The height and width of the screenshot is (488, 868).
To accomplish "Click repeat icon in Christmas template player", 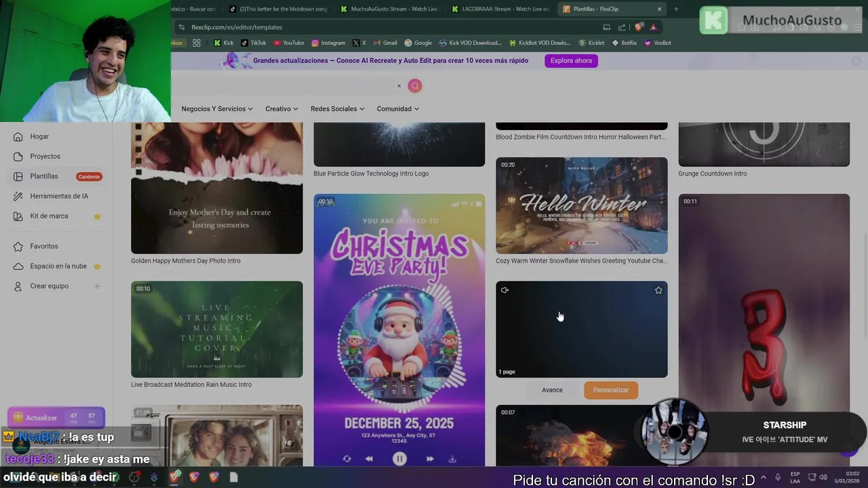I will tap(347, 459).
